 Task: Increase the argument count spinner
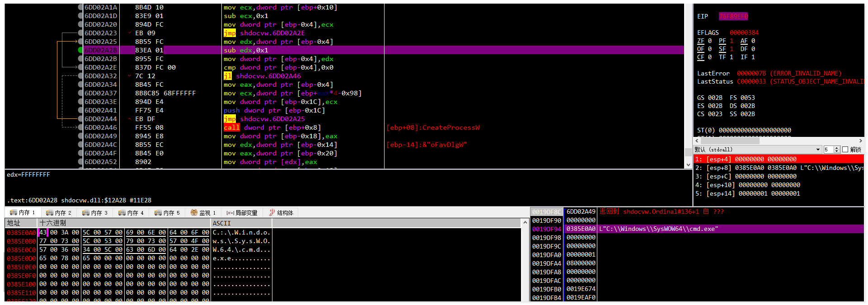pyautogui.click(x=837, y=148)
